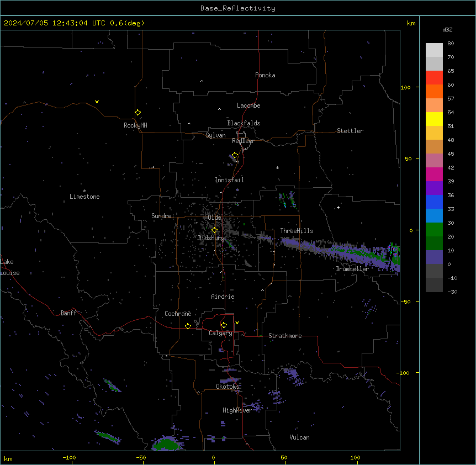Image resolution: width=476 pixels, height=465 pixels.
Task: Click the white asterisk above Limestone
Action: (x=84, y=191)
